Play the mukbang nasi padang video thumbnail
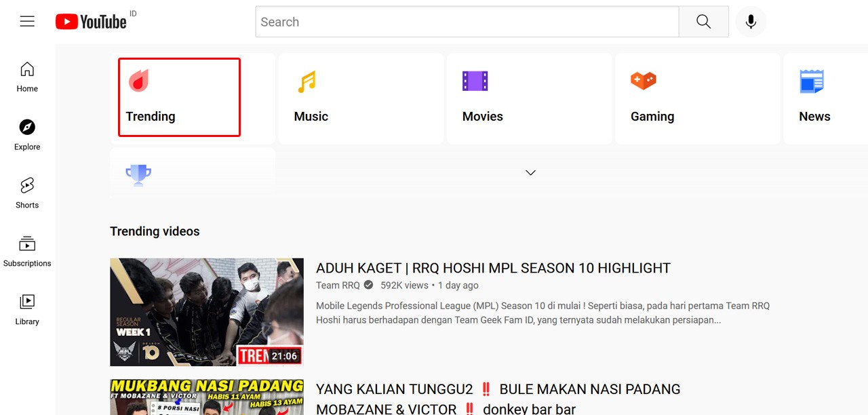The height and width of the screenshot is (415, 868). coord(206,397)
